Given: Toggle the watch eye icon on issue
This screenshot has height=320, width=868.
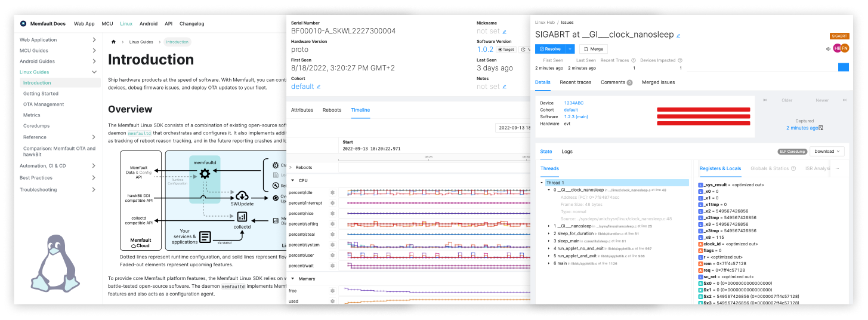Looking at the screenshot, I should tap(828, 49).
